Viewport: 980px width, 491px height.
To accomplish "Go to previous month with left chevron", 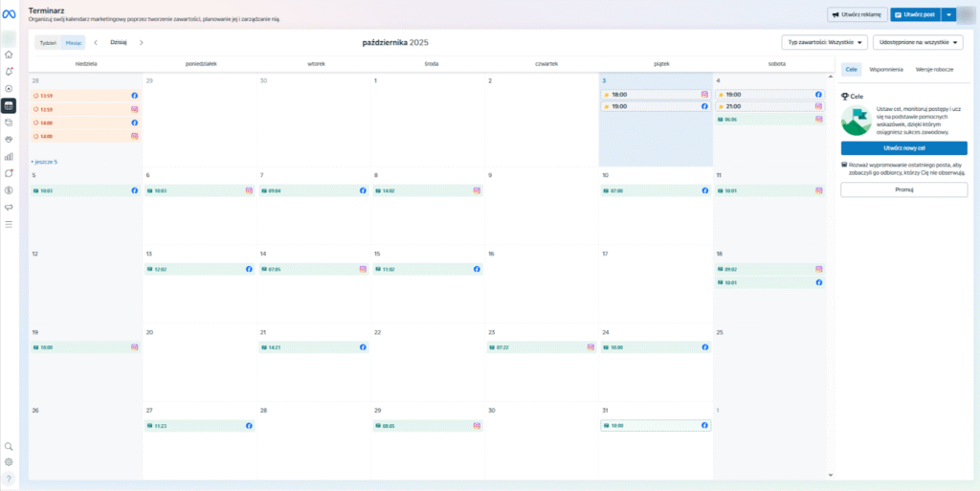I will [96, 42].
